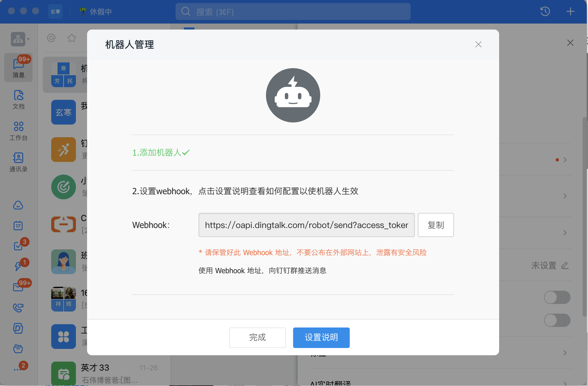Open the Messages (消息) sidebar tab
The image size is (588, 386).
(18, 68)
